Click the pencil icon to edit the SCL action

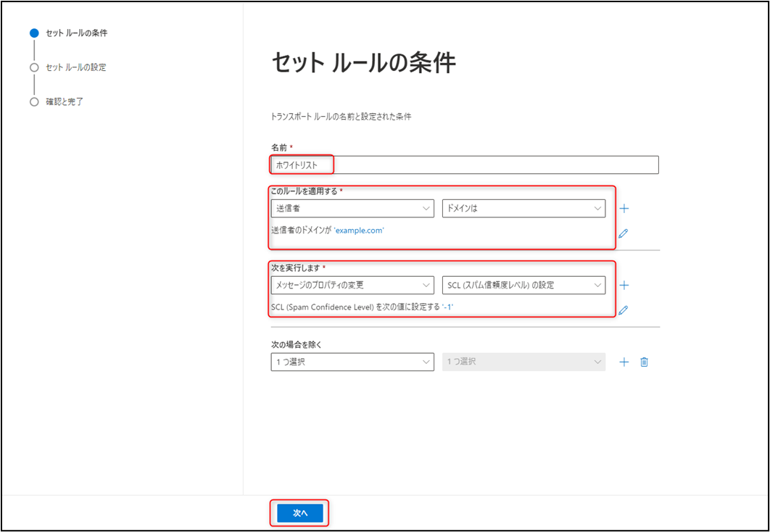(624, 309)
